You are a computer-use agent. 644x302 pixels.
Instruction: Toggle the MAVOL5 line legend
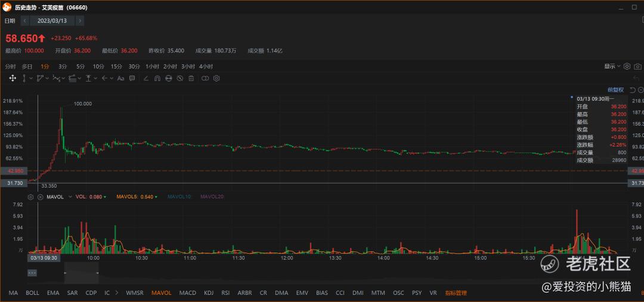point(137,197)
